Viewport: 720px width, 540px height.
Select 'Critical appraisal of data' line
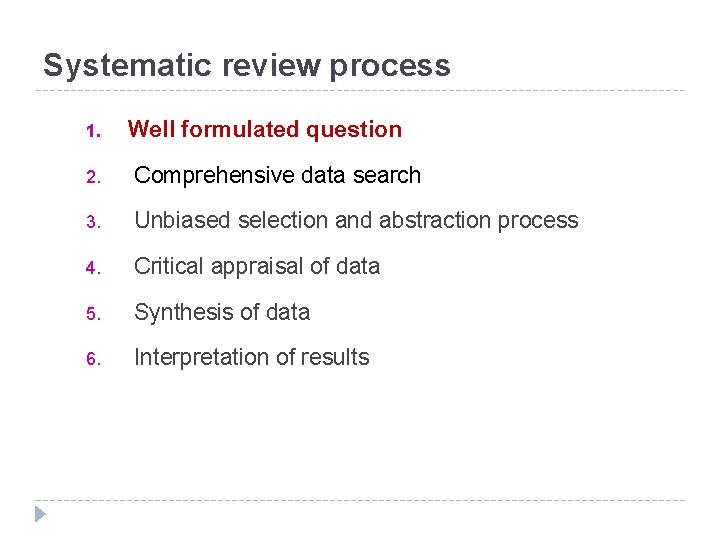(257, 266)
